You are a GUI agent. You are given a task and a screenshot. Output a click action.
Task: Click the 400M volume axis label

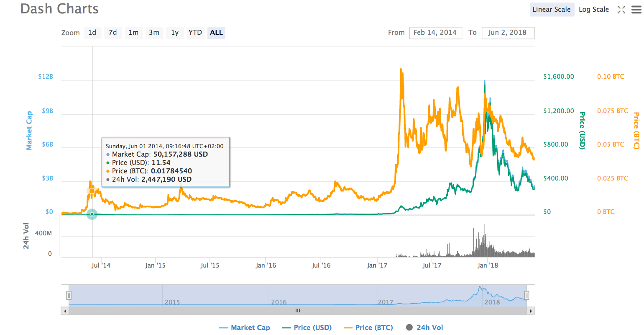pos(43,233)
